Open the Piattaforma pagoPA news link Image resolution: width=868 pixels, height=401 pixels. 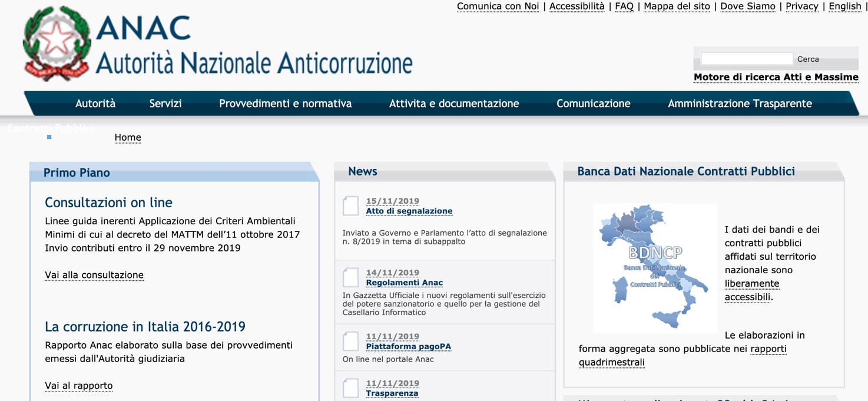pos(409,346)
